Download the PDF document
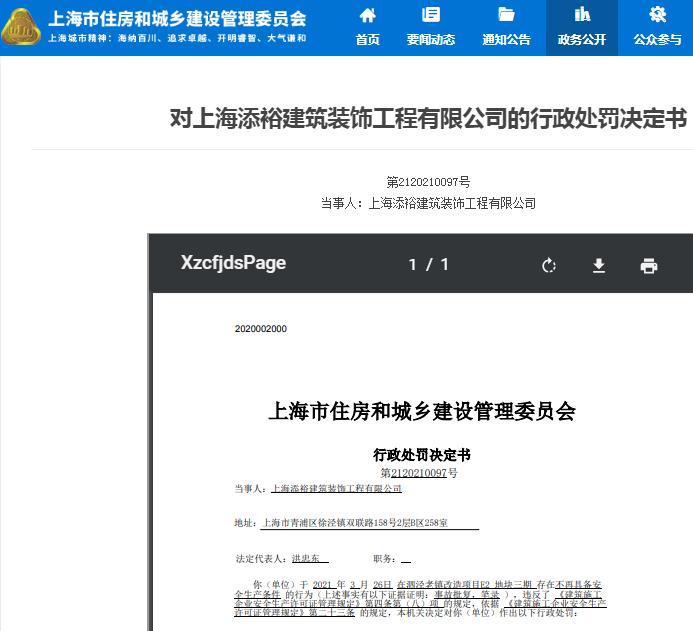 pyautogui.click(x=599, y=265)
